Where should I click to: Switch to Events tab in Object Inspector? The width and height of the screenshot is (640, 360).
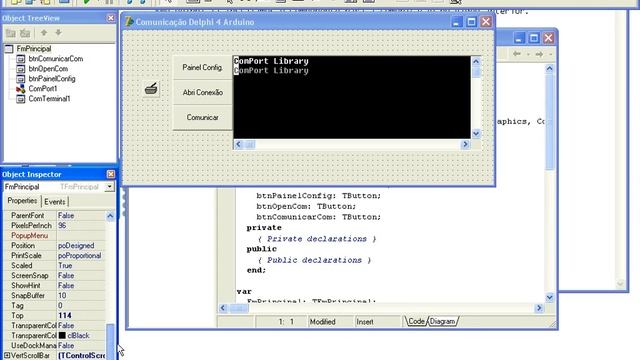(x=55, y=202)
